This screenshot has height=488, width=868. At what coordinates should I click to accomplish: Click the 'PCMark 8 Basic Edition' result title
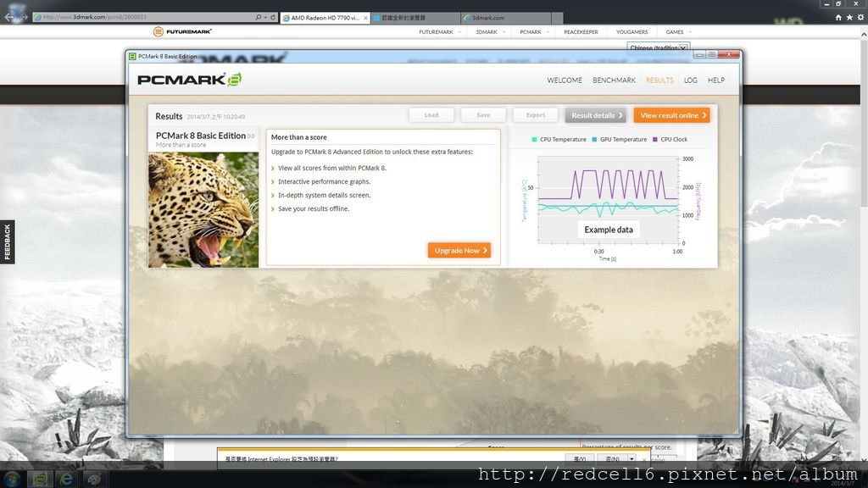click(x=200, y=136)
